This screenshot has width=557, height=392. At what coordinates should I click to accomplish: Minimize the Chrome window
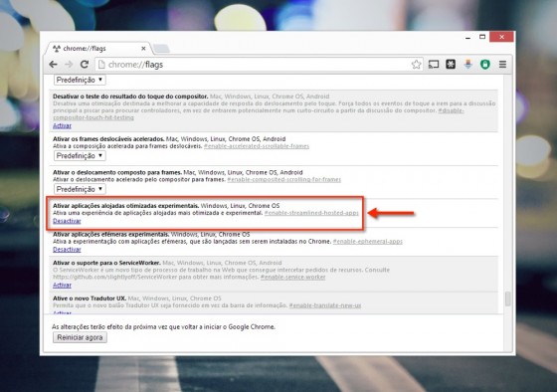467,37
